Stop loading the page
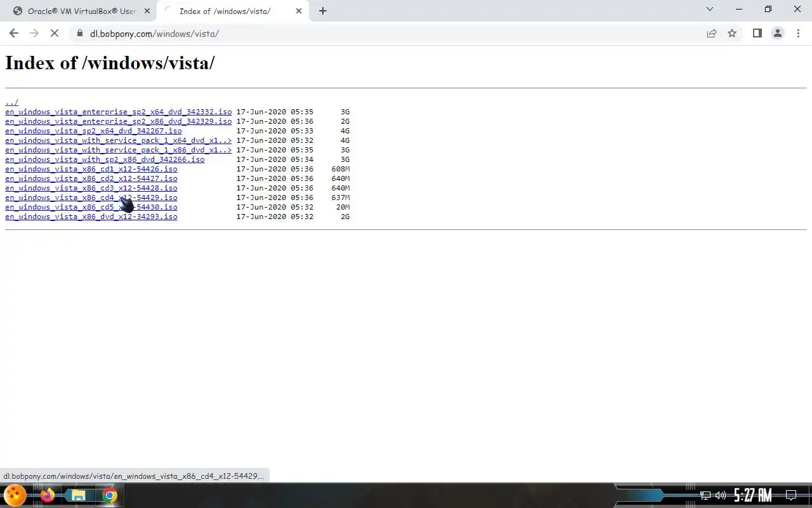 55,33
